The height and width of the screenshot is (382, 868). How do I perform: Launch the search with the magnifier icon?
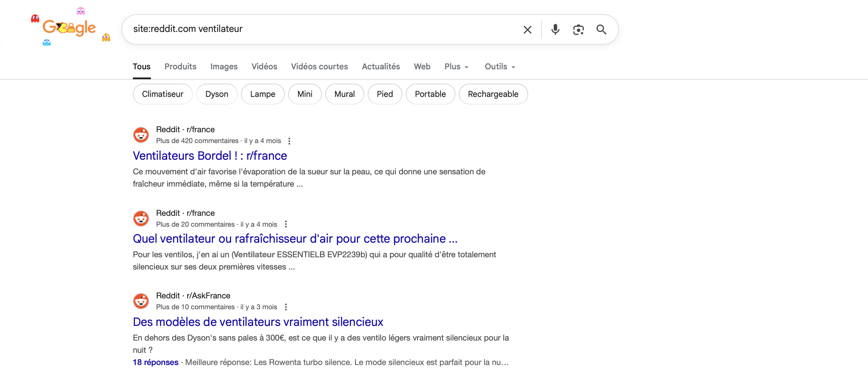click(x=601, y=30)
